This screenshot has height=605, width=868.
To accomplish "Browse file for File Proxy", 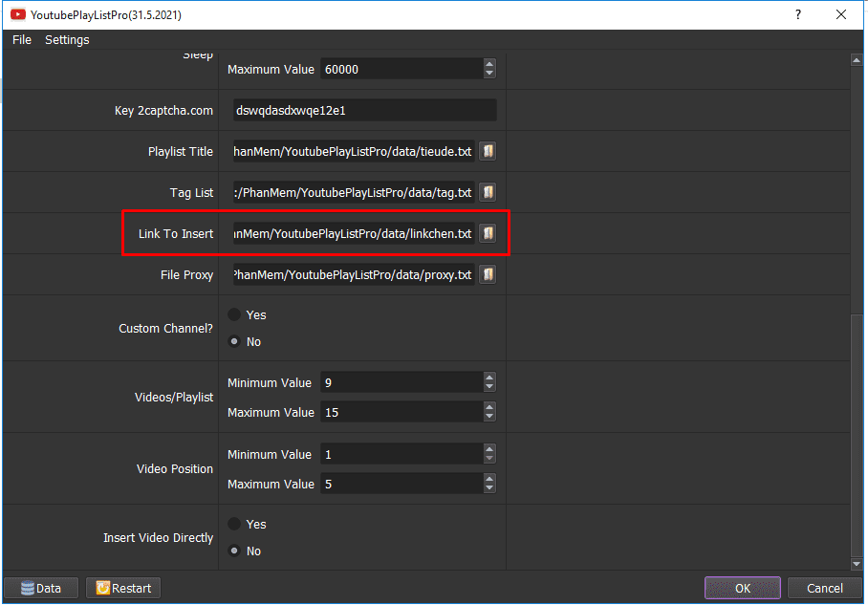I will click(488, 274).
